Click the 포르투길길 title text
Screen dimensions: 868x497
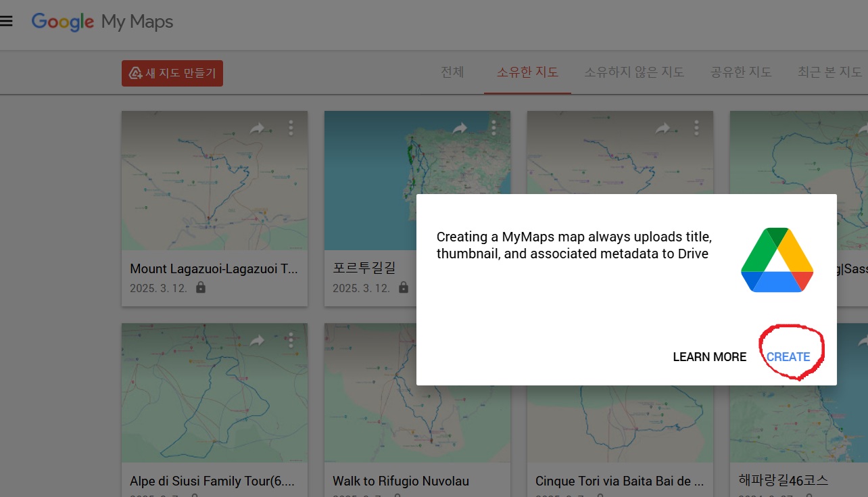(364, 269)
